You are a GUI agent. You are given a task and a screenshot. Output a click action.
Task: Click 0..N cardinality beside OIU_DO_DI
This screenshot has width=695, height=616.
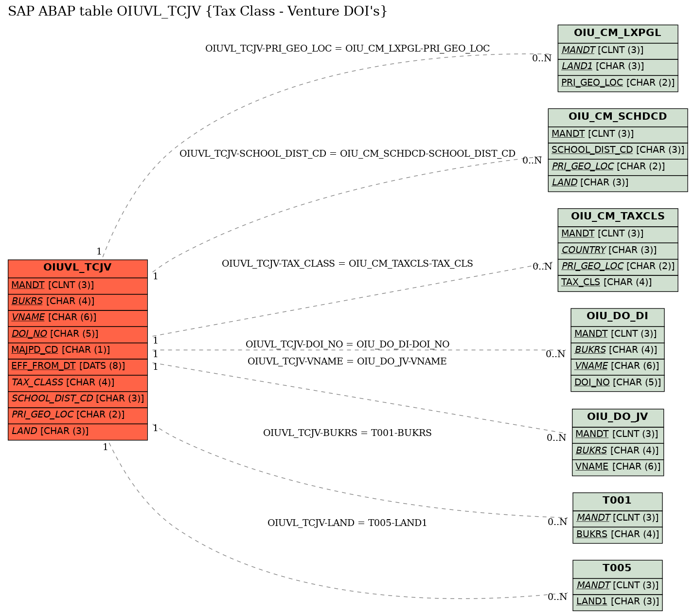(555, 354)
